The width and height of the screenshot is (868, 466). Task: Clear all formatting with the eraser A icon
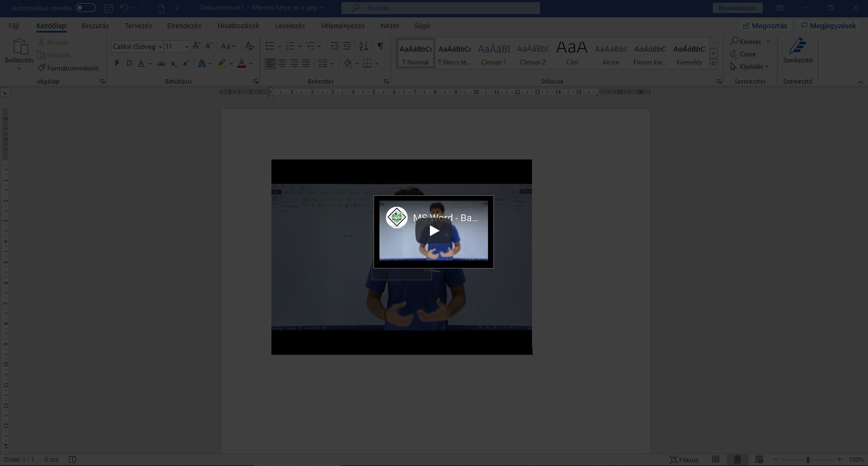[x=249, y=46]
